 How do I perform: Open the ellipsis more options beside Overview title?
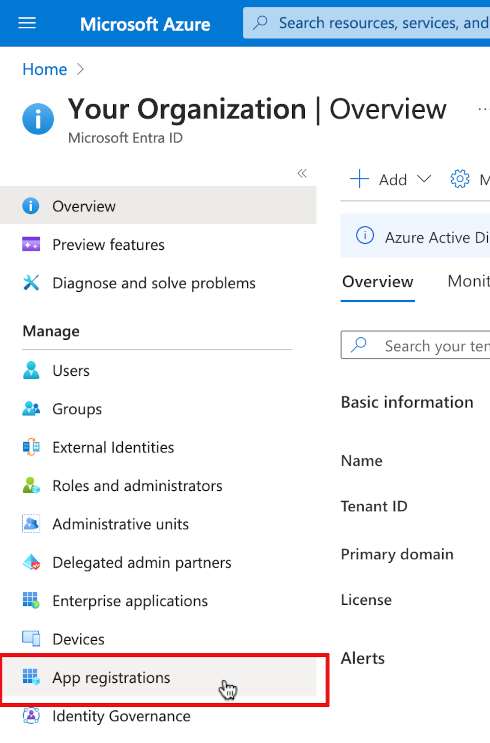483,109
